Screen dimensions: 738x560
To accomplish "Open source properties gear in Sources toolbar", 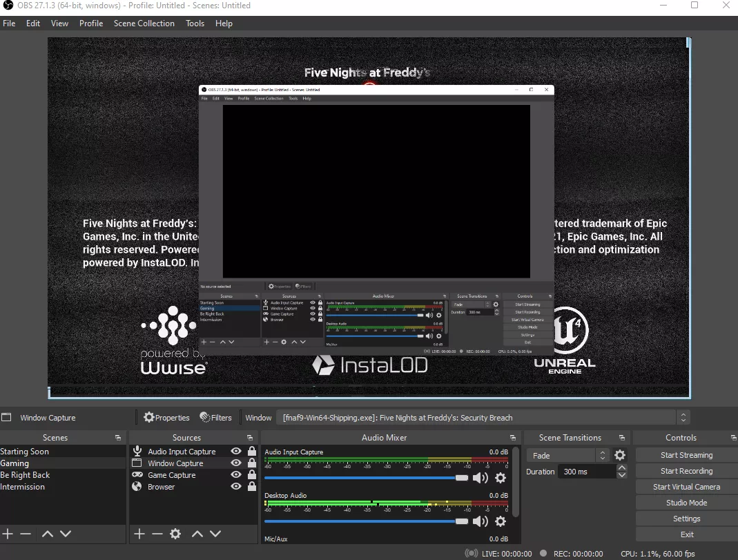I will pyautogui.click(x=175, y=534).
